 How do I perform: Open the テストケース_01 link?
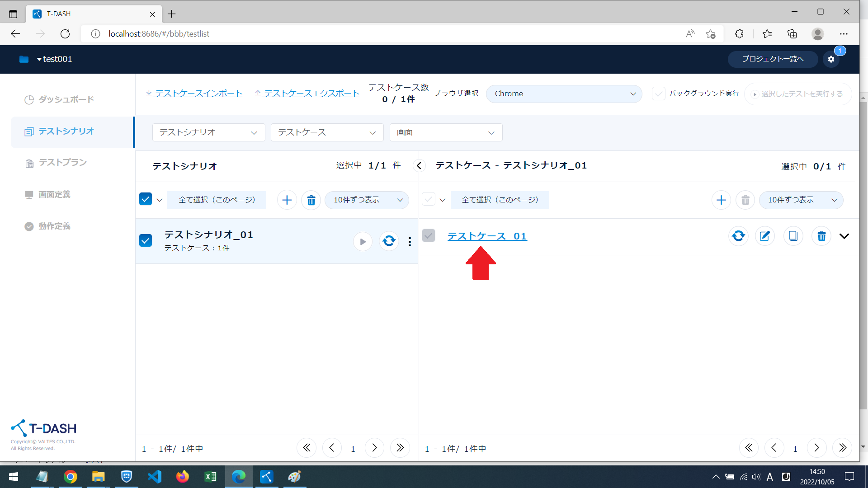point(487,236)
